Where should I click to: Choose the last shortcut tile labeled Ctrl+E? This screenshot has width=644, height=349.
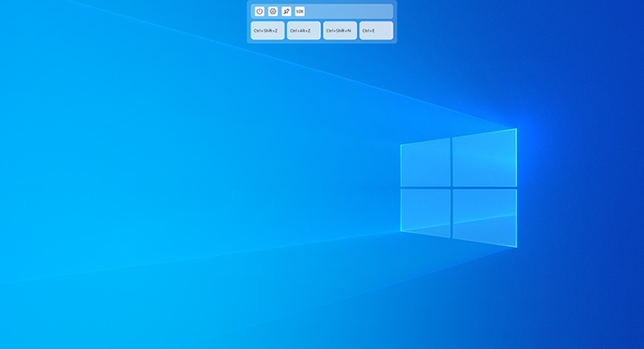(376, 30)
